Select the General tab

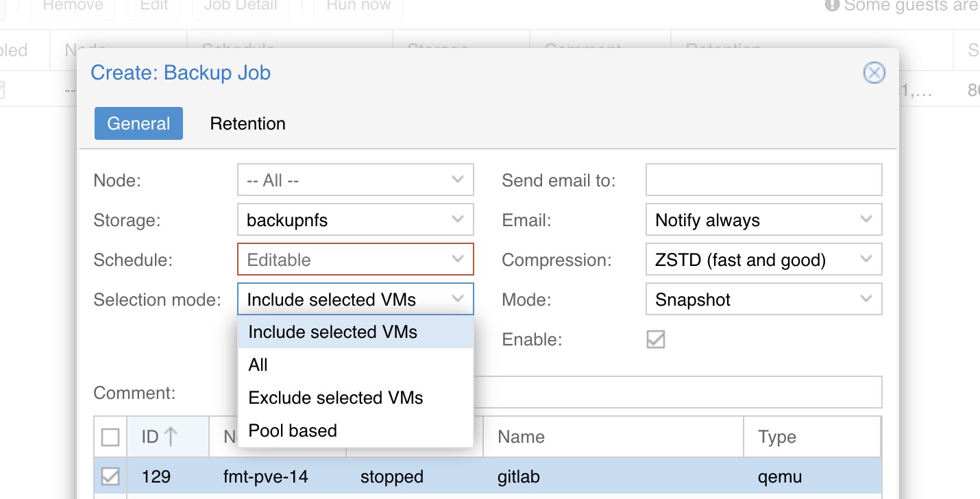[x=138, y=123]
